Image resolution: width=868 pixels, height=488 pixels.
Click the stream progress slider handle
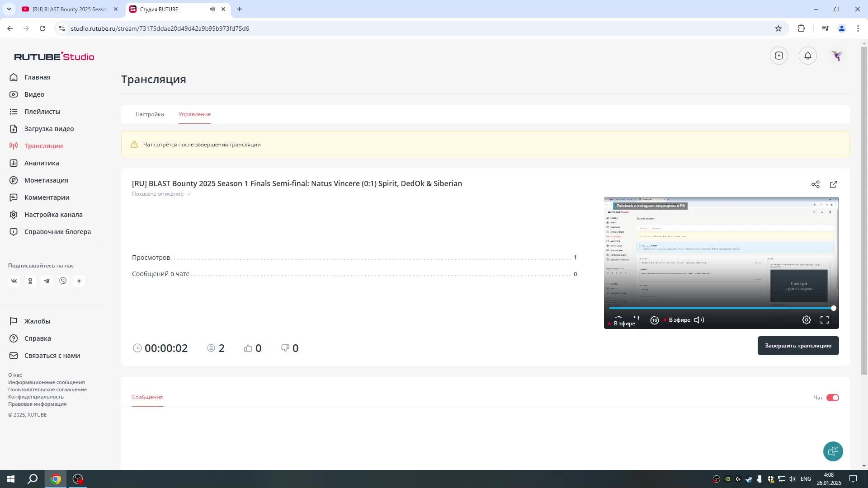(x=833, y=308)
